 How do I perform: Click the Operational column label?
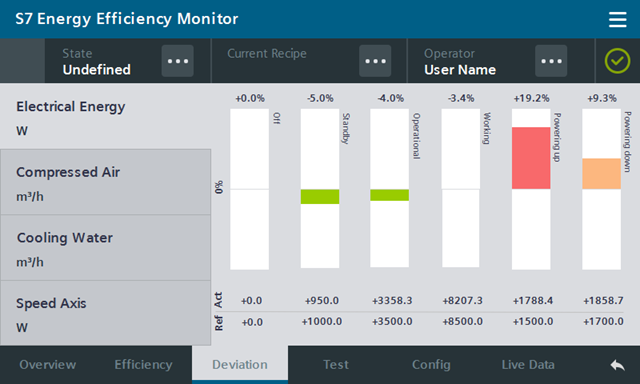click(x=416, y=136)
